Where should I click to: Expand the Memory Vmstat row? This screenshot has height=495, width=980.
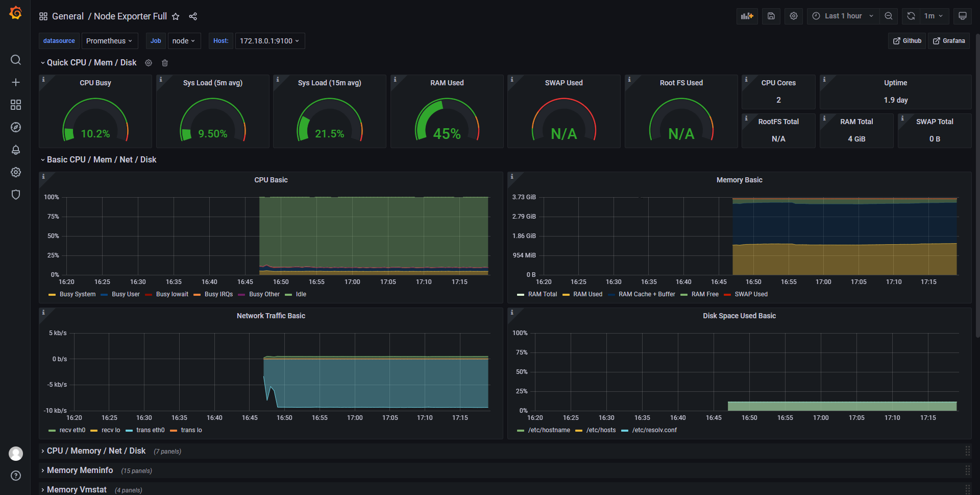73,490
